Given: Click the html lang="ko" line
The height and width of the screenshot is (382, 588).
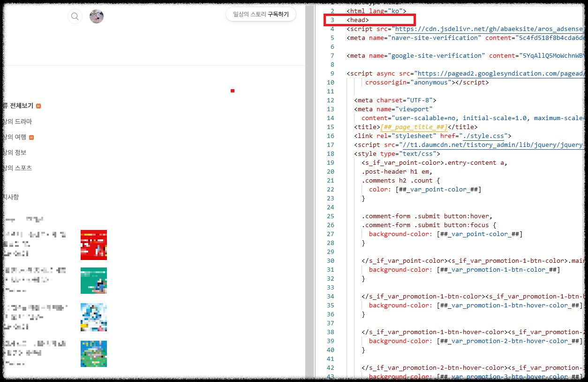Looking at the screenshot, I should (377, 11).
